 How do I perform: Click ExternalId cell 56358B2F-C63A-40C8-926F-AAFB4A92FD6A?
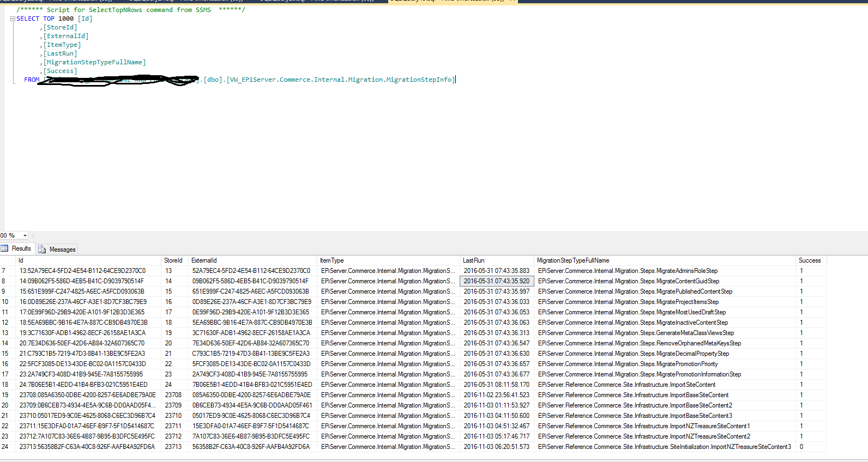(x=253, y=447)
